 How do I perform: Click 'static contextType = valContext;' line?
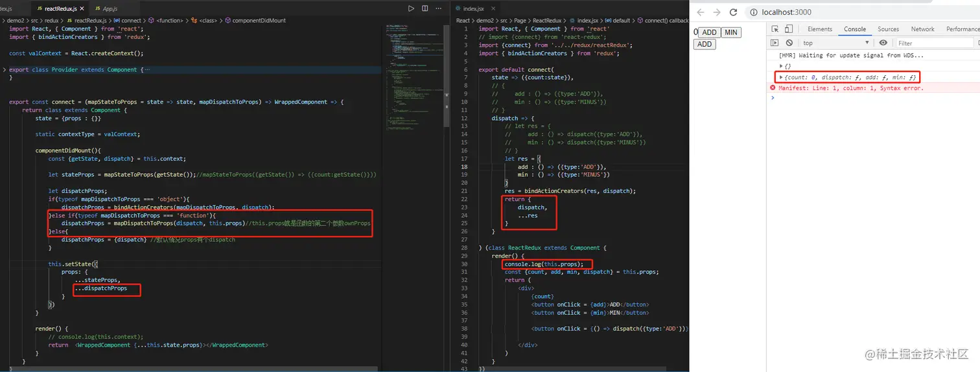(87, 134)
